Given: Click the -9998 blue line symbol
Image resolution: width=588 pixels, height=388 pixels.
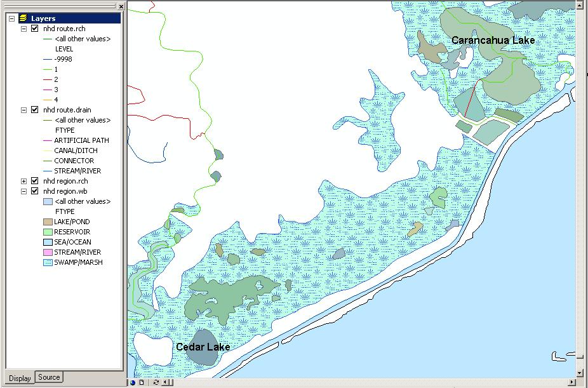Looking at the screenshot, I should (x=48, y=59).
